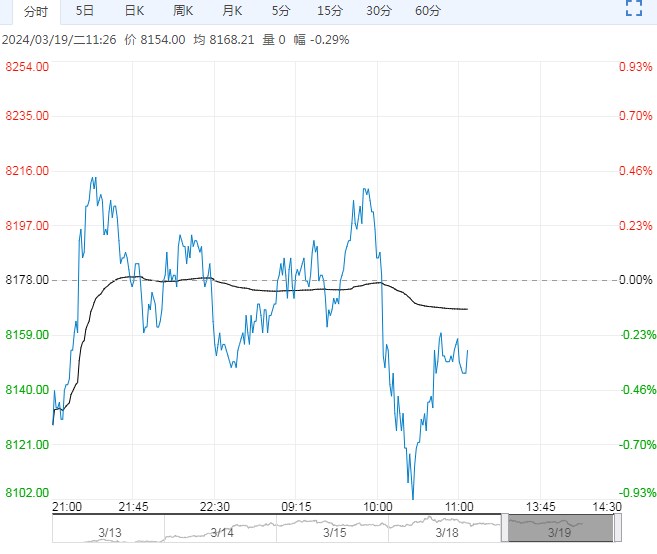Viewport: 657px width, 554px height.
Task: Open the 月K monthly chart
Action: tap(232, 11)
